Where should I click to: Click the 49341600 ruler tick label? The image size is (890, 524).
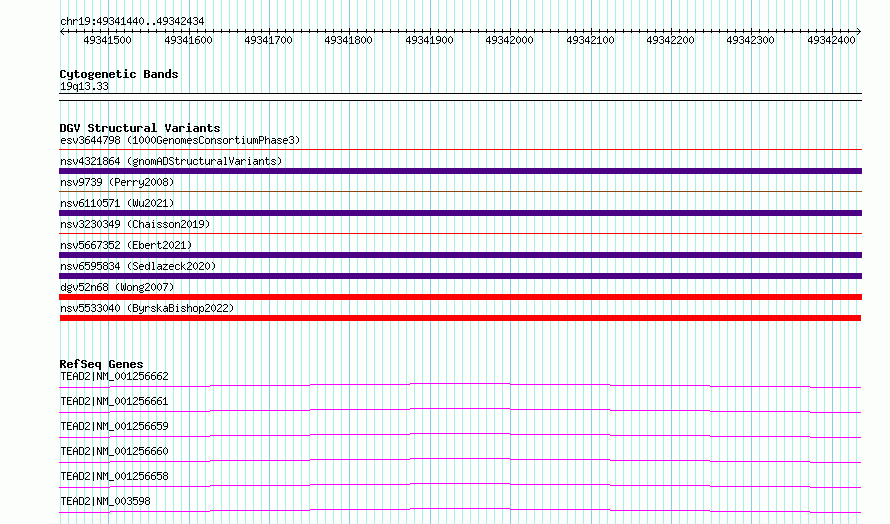coord(188,40)
